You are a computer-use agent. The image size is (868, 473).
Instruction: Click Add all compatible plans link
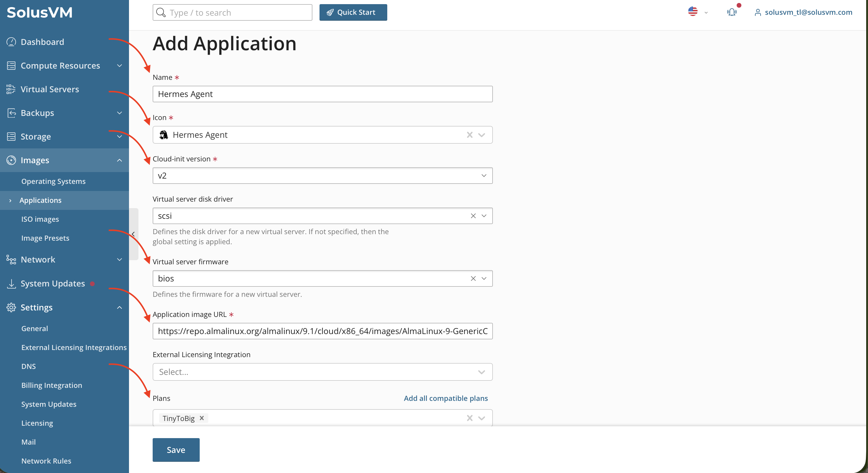point(446,398)
